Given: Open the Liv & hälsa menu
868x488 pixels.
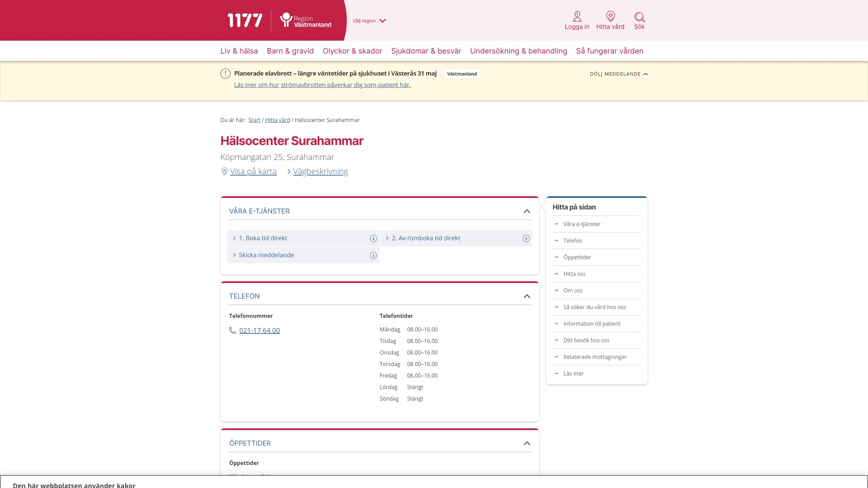Looking at the screenshot, I should (x=239, y=51).
